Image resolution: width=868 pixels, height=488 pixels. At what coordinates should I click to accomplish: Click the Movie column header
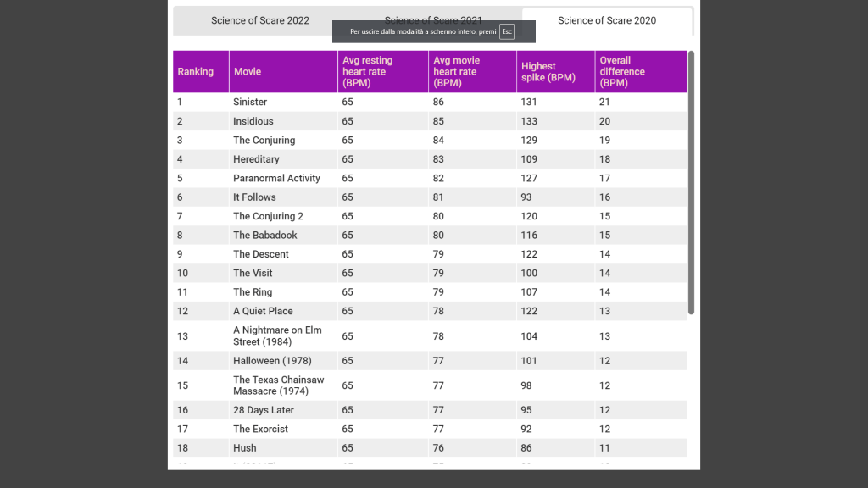coord(248,72)
